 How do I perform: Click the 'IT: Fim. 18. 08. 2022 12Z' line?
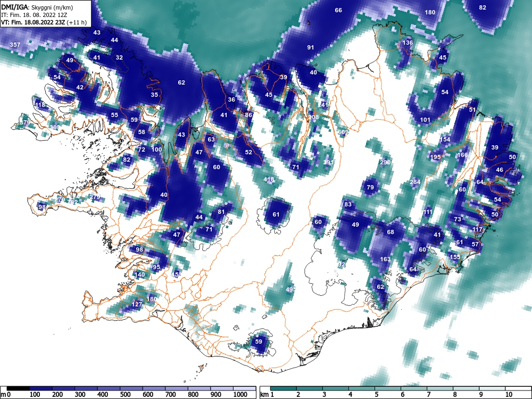(x=34, y=15)
